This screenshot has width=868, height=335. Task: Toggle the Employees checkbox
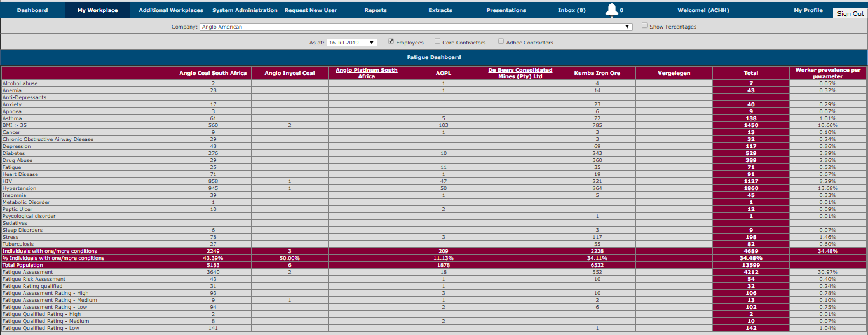pos(391,41)
